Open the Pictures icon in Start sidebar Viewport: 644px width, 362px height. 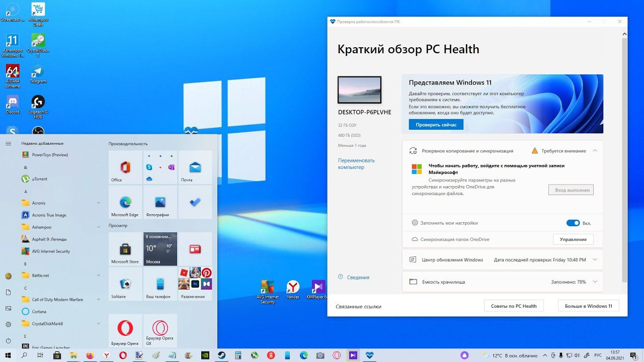coord(8,308)
